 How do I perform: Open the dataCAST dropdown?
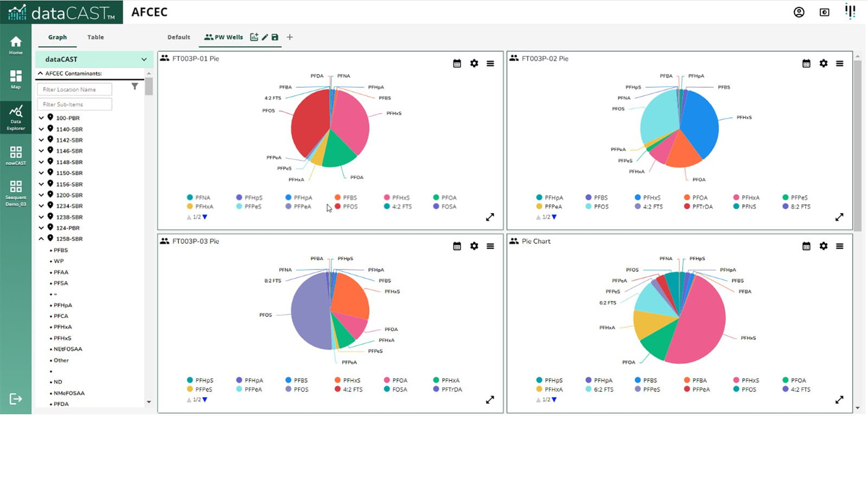click(x=144, y=59)
